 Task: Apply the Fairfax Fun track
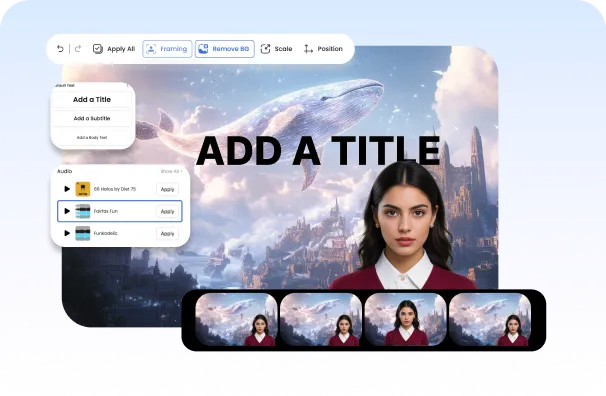(x=167, y=211)
